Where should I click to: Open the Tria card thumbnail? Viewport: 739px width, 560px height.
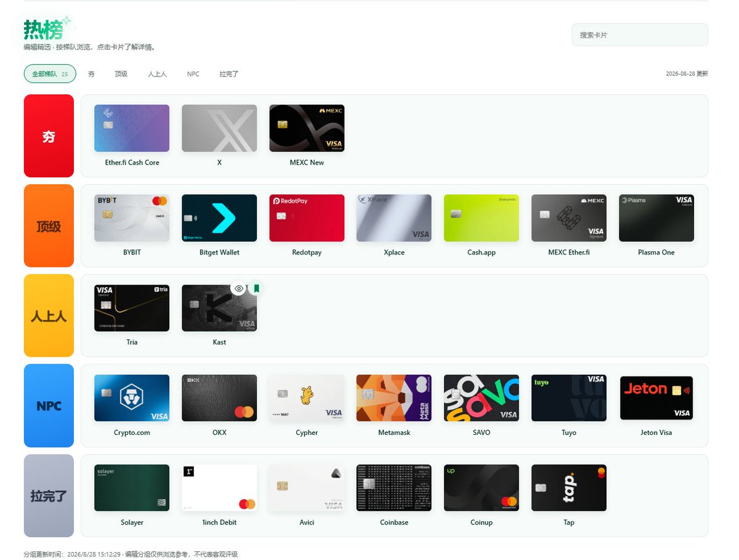click(132, 308)
